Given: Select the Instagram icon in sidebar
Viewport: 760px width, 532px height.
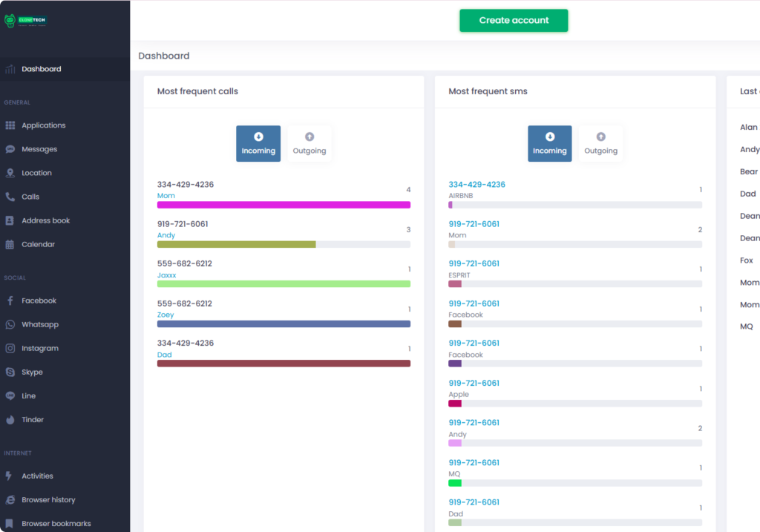Looking at the screenshot, I should tap(10, 348).
